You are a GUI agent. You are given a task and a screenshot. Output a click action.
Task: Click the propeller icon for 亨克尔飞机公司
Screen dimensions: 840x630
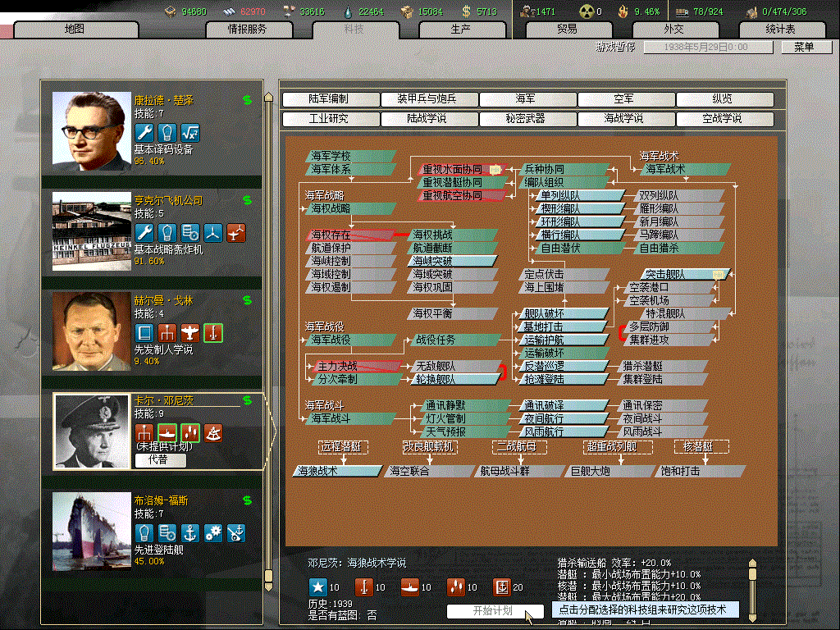click(x=213, y=233)
